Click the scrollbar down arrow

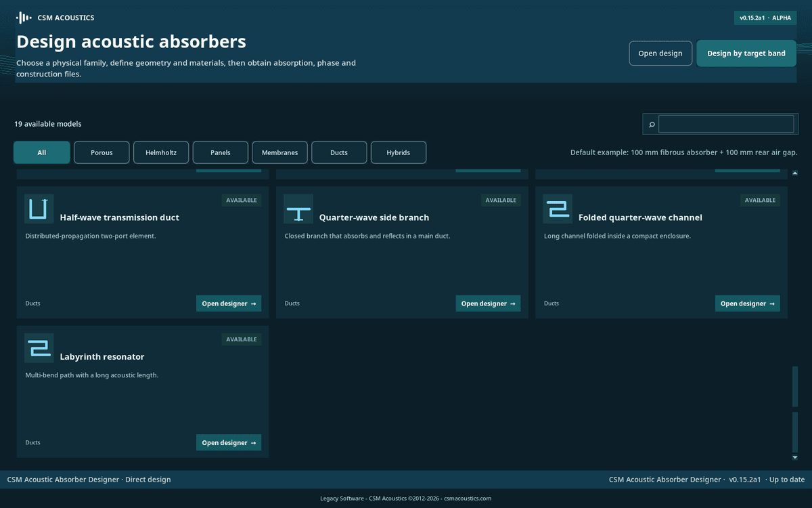pos(795,457)
